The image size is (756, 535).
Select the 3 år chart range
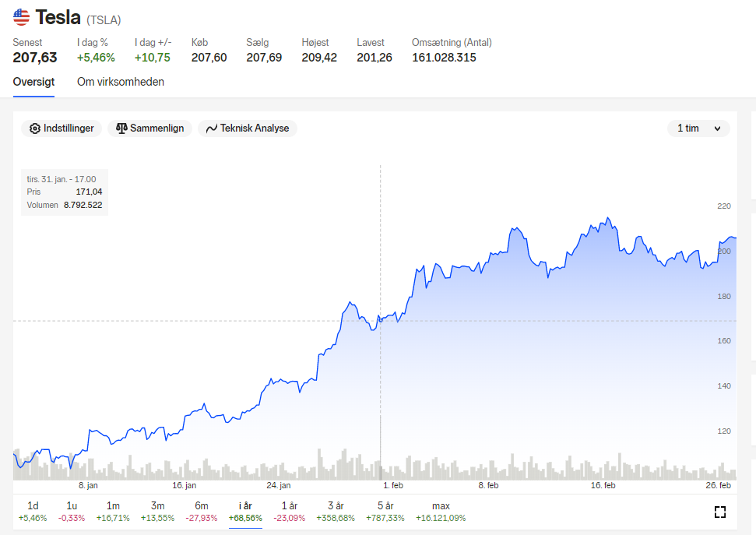pyautogui.click(x=336, y=512)
